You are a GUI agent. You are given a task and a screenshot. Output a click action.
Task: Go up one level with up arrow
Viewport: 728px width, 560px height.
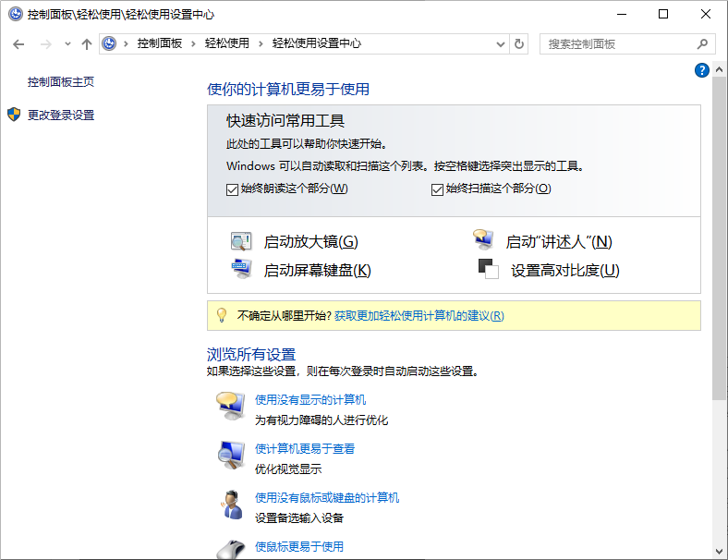click(x=86, y=44)
